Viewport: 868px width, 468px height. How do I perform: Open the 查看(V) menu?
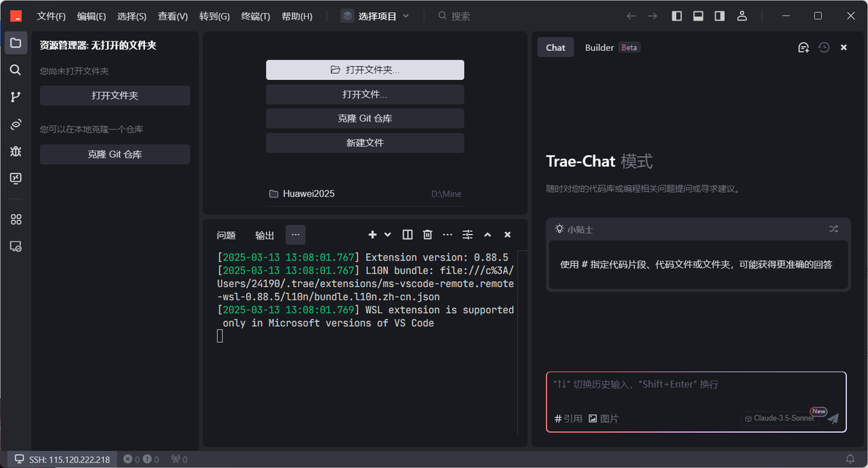coord(173,16)
